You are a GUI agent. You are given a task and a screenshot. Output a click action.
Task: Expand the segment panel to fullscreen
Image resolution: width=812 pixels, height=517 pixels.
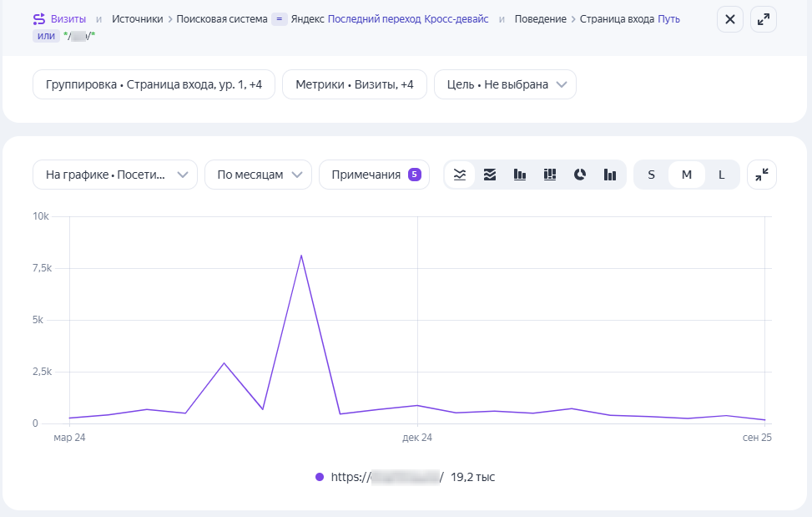pyautogui.click(x=762, y=20)
